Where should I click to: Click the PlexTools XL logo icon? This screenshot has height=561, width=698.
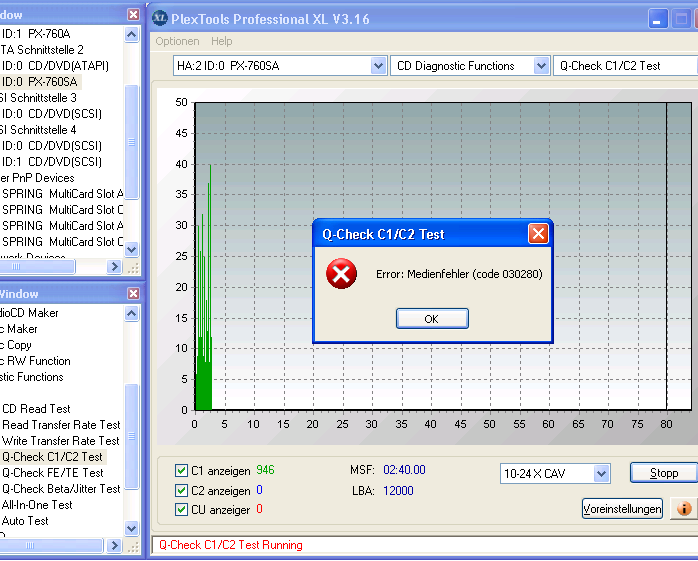[160, 17]
